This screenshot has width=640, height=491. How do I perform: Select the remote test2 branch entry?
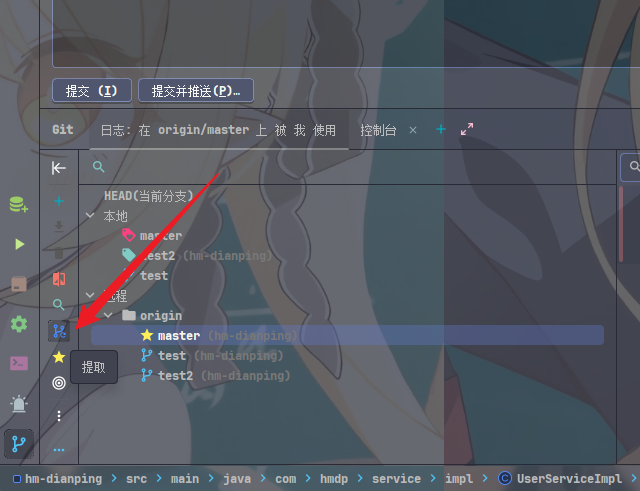pyautogui.click(x=347, y=375)
